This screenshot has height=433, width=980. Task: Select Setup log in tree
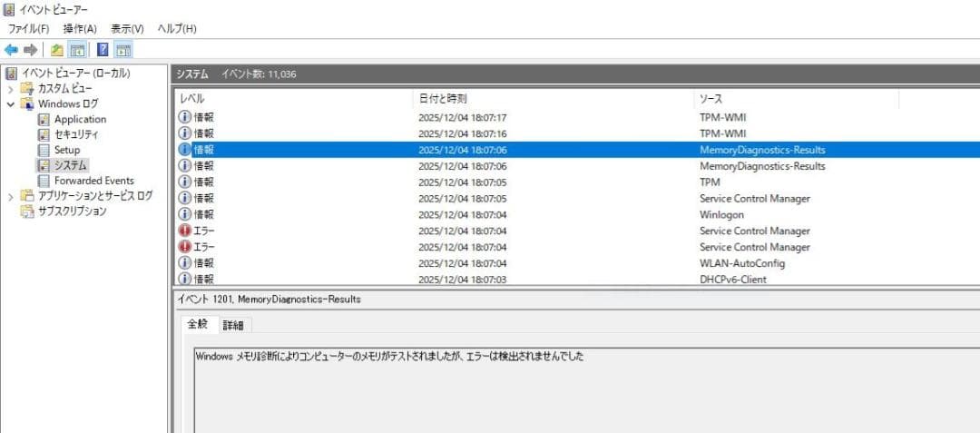click(67, 150)
